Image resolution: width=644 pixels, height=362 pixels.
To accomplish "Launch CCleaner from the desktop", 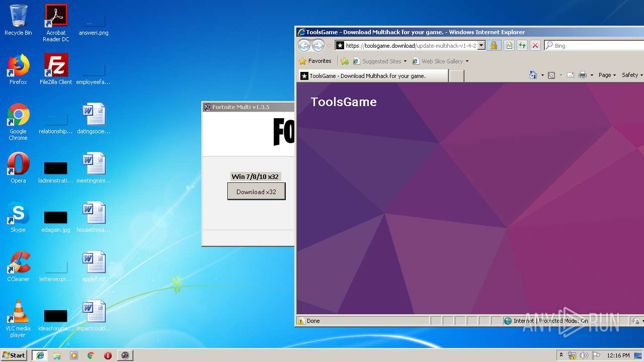I will click(18, 266).
